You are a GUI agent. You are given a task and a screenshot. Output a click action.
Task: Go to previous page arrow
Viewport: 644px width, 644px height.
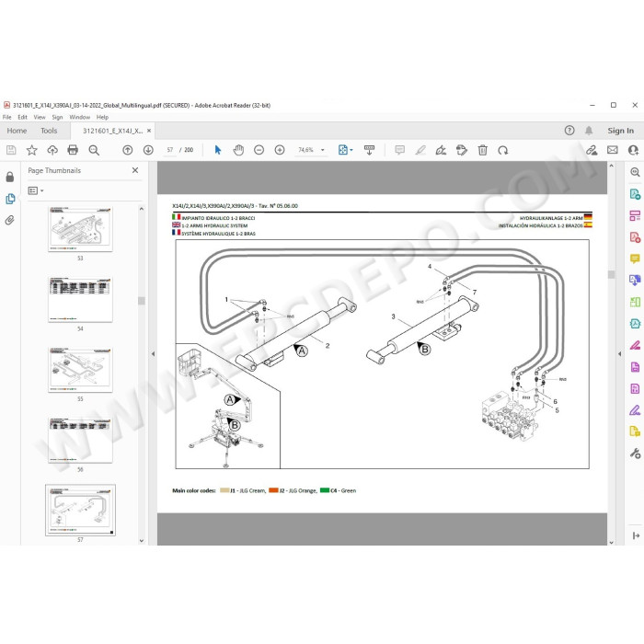pos(128,150)
